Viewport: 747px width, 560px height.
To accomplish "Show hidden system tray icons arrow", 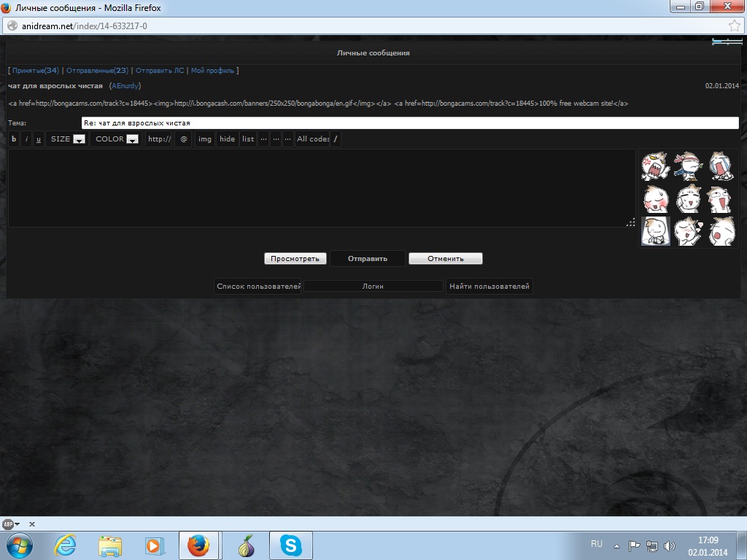I will (616, 546).
